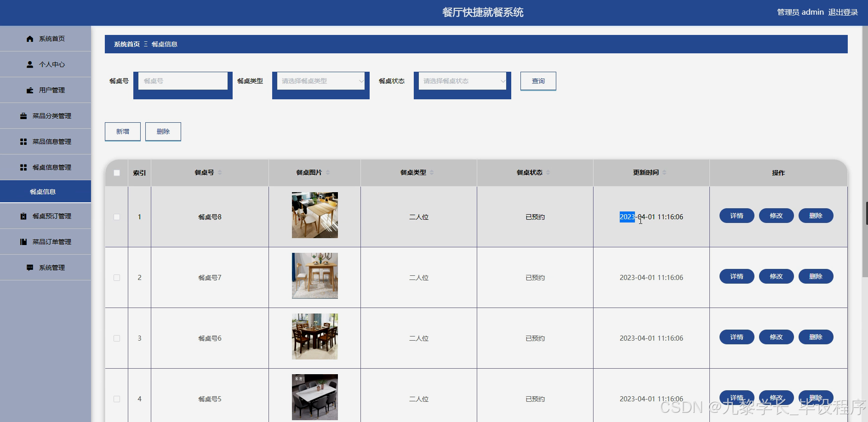
Task: Click 删除 for 餐桌号6
Action: [x=816, y=337]
